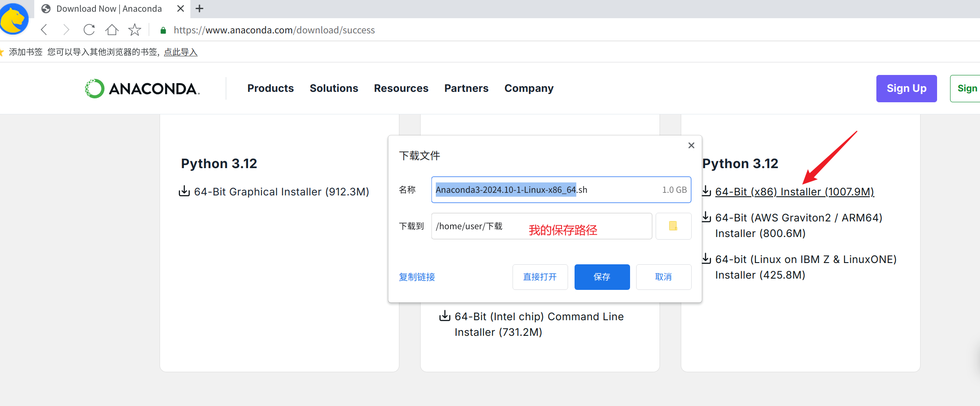The image size is (980, 406).
Task: Reload the page with refresh icon
Action: (x=89, y=30)
